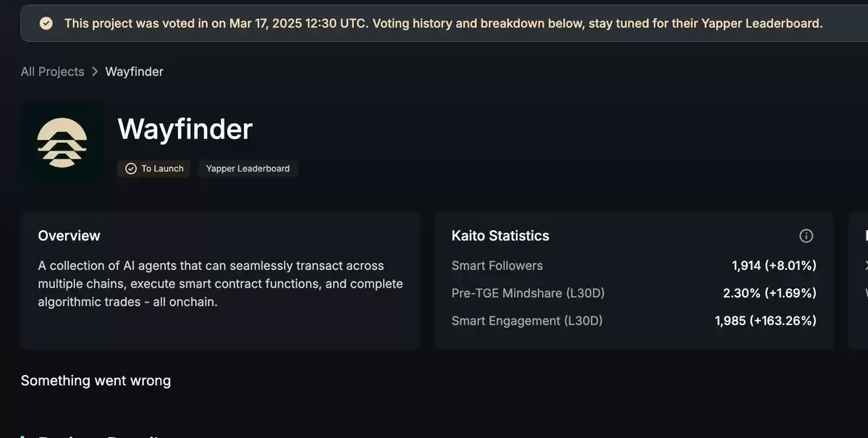
Task: Click the 1,914 (+8.01%) value
Action: tap(774, 266)
